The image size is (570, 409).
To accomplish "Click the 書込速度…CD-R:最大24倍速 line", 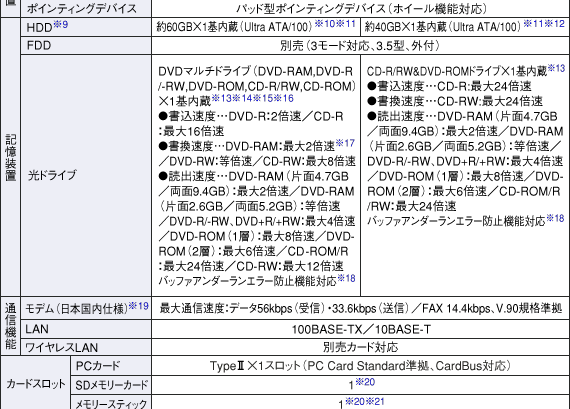I will pos(449,86).
